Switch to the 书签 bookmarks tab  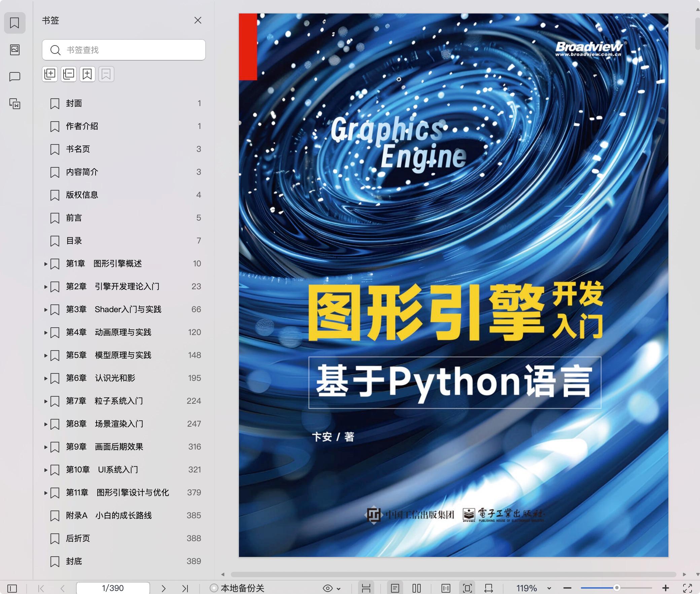click(15, 23)
